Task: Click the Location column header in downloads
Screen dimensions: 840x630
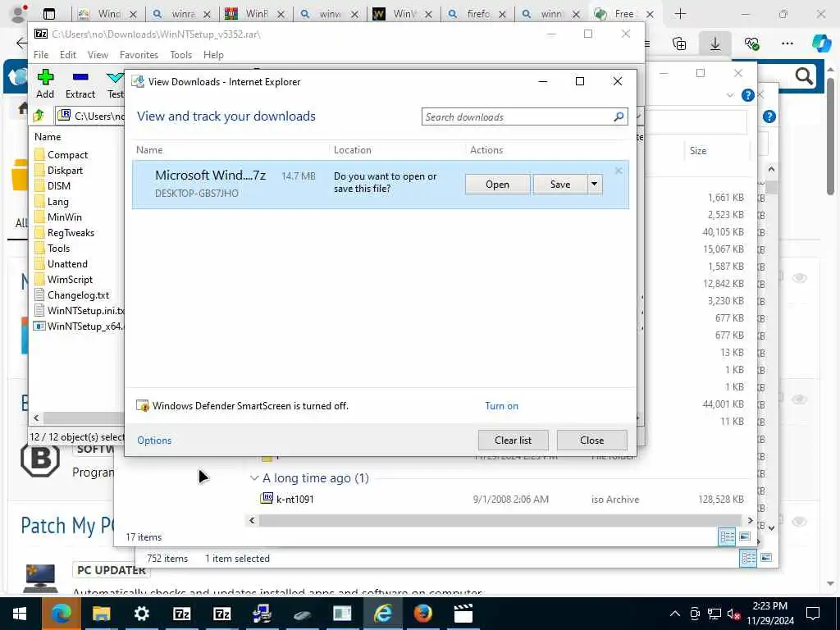Action: 353,150
